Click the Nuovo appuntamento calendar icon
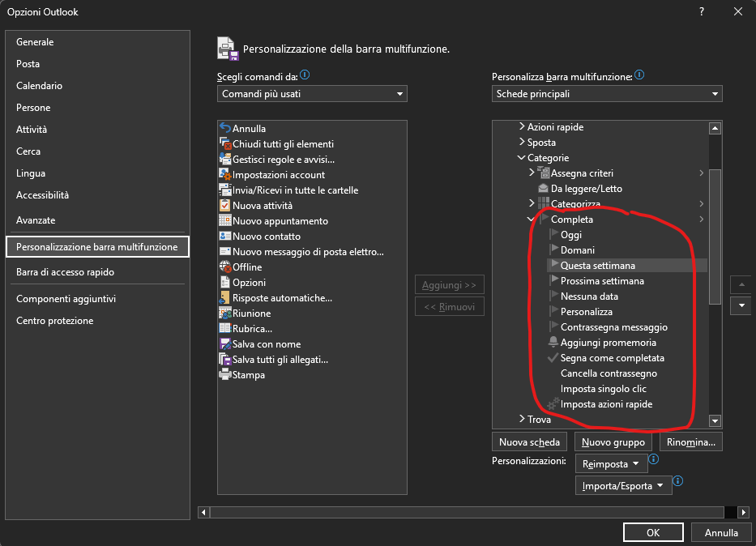Viewport: 756px width, 546px height. click(225, 220)
